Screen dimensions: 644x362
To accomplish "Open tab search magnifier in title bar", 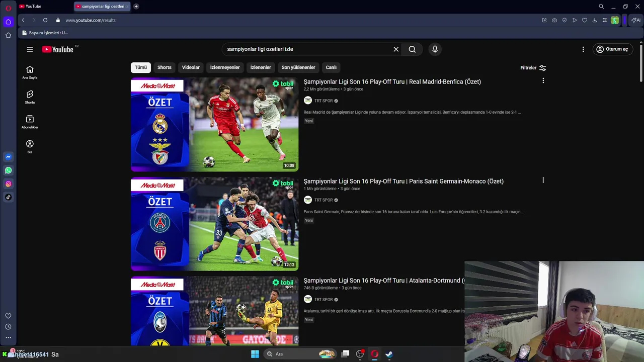I will (x=601, y=7).
